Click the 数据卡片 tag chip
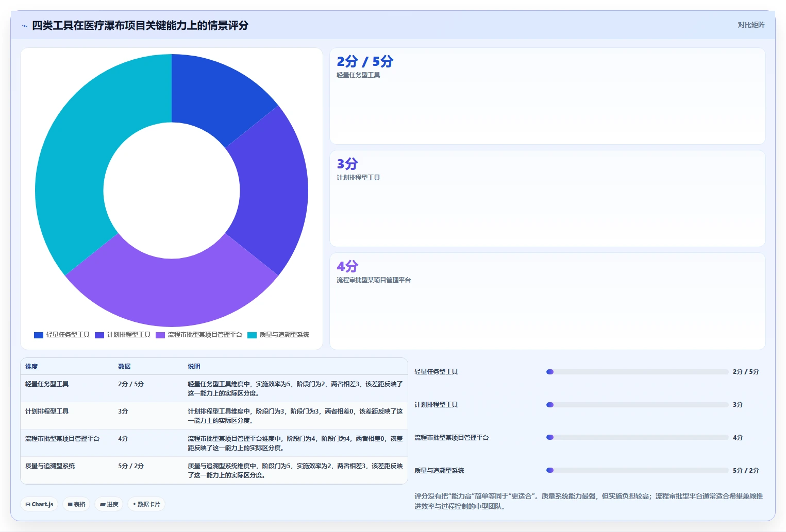The width and height of the screenshot is (786, 532). coord(146,504)
